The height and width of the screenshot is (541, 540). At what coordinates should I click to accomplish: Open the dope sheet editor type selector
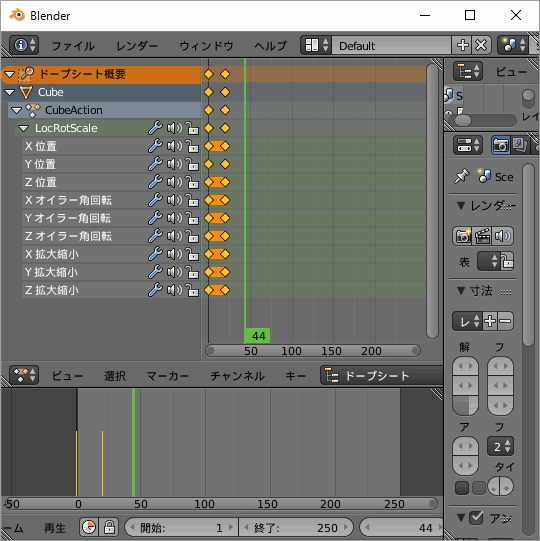(24, 375)
